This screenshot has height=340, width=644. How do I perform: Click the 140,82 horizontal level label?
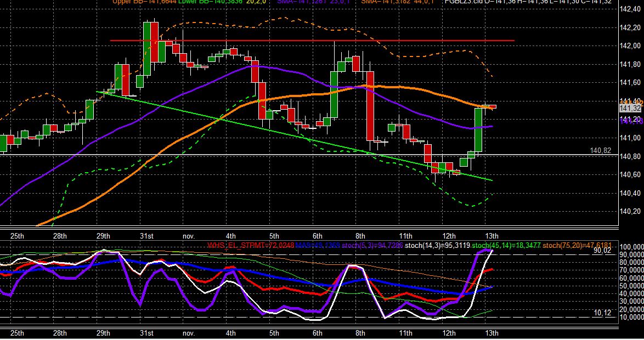coord(600,151)
